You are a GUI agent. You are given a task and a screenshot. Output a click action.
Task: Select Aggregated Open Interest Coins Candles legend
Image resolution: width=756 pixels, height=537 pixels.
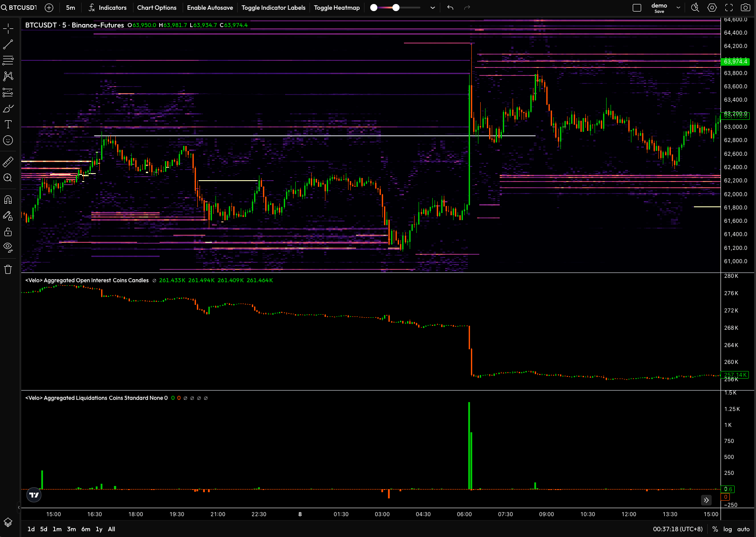pyautogui.click(x=87, y=280)
